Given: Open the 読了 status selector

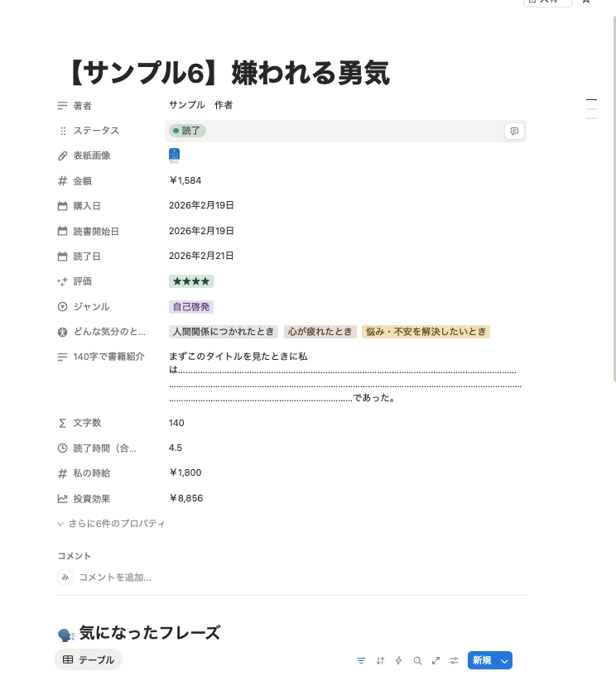Looking at the screenshot, I should (x=187, y=131).
